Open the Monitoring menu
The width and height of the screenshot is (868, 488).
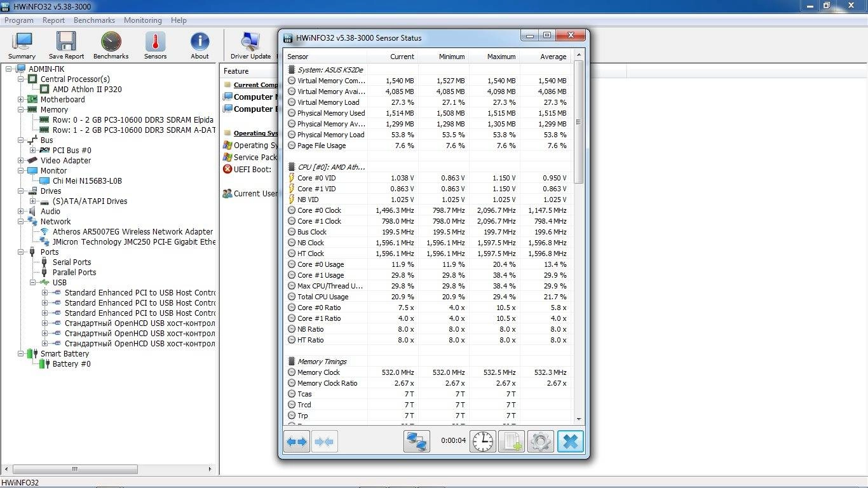143,20
